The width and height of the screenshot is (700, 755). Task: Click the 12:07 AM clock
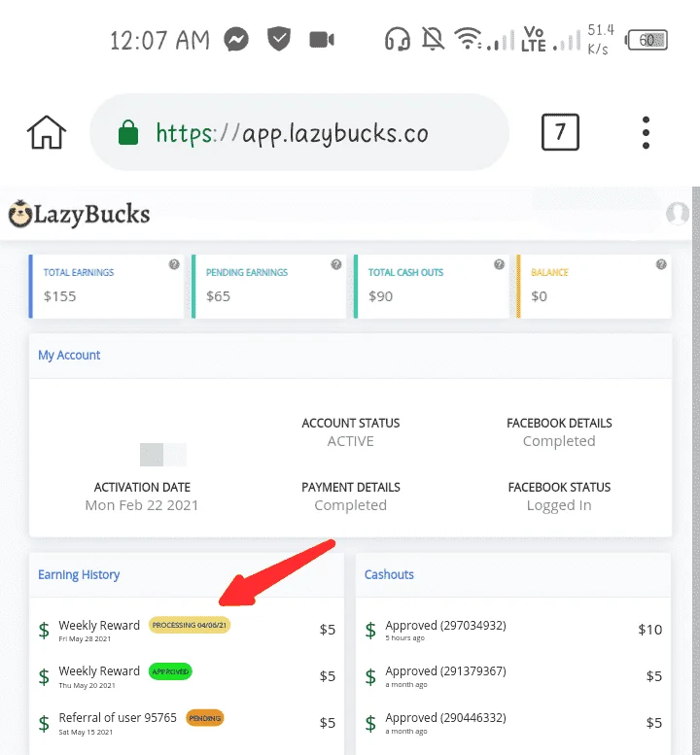[160, 40]
